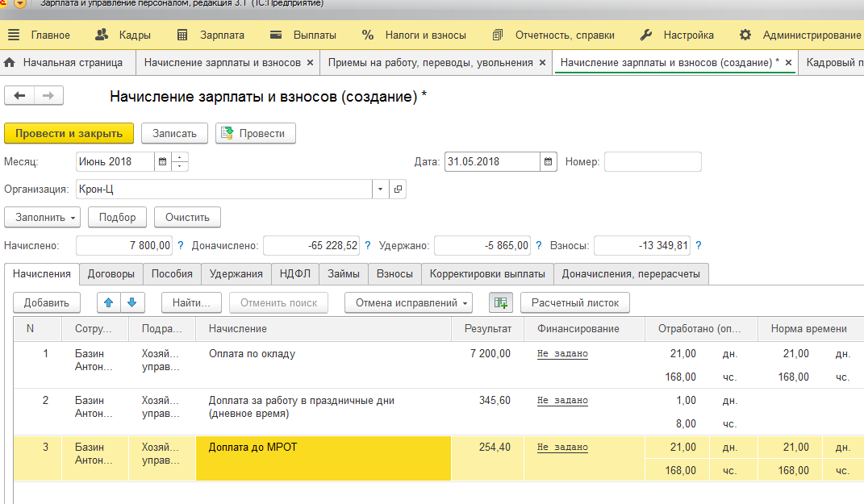Expand Отмена исправлений dropdown
The width and height of the screenshot is (864, 504).
(x=409, y=302)
